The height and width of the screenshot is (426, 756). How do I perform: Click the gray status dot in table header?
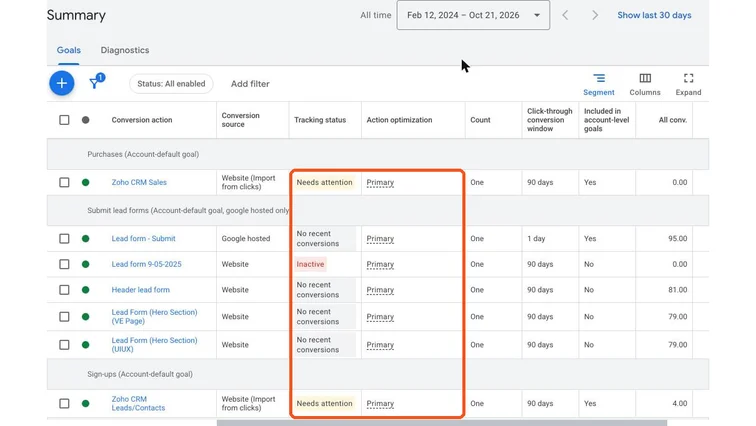pos(85,120)
